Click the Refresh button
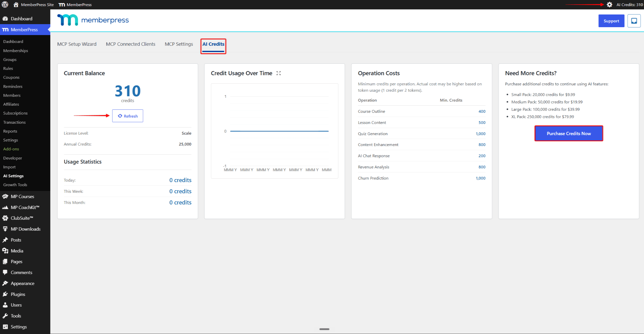This screenshot has width=644, height=334. tap(127, 116)
